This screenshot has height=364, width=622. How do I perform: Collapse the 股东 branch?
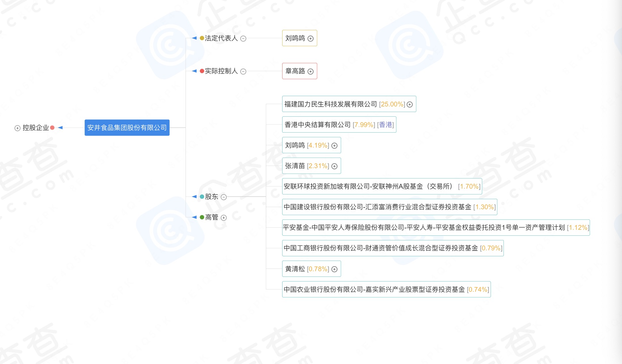(224, 197)
